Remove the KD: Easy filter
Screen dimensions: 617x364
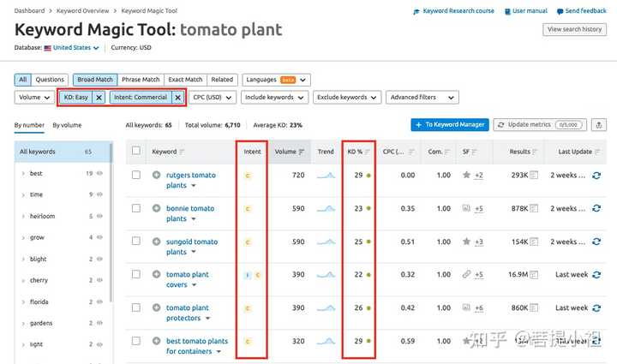(99, 98)
